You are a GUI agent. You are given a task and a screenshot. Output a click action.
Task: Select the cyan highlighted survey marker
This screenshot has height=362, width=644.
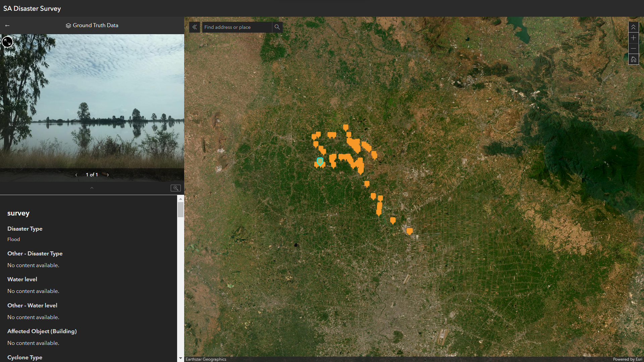(320, 162)
